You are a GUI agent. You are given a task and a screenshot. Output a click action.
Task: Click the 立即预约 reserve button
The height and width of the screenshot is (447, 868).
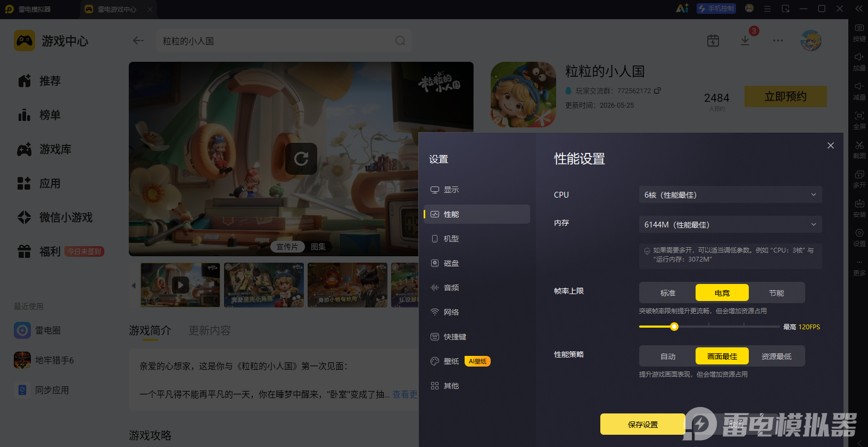pyautogui.click(x=786, y=96)
